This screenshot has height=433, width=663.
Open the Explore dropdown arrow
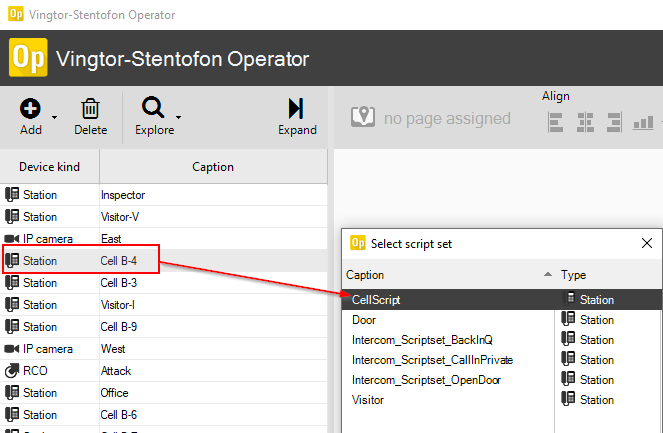tap(179, 119)
